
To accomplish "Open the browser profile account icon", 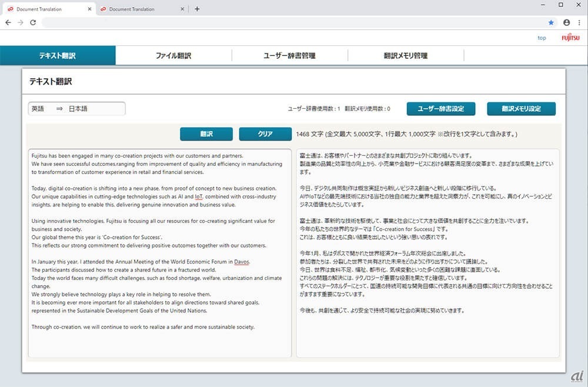I will 566,22.
